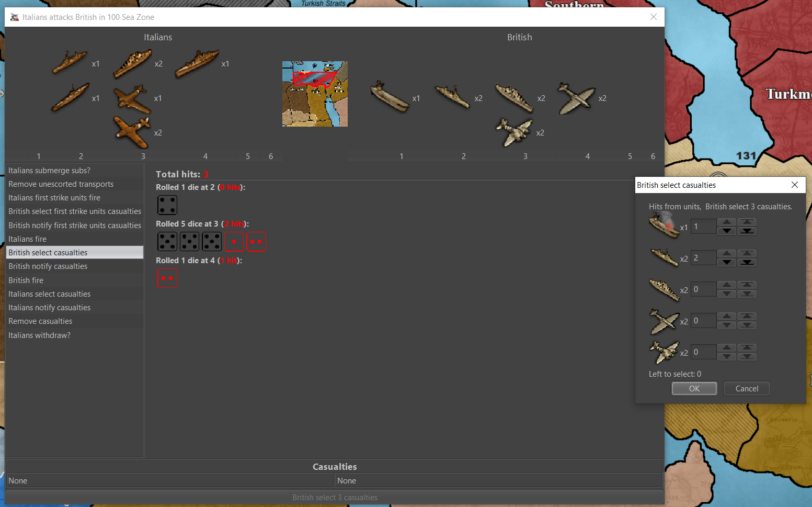Click the x2 cruiser icon in casualties dialog
Screen dimensions: 812x507
coord(664,289)
